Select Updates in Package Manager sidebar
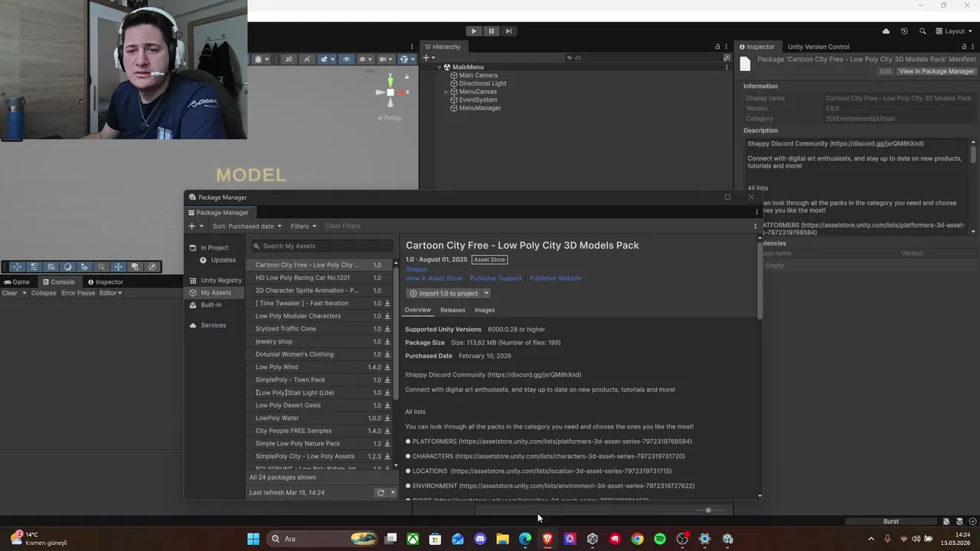This screenshot has width=980, height=551. [218, 260]
